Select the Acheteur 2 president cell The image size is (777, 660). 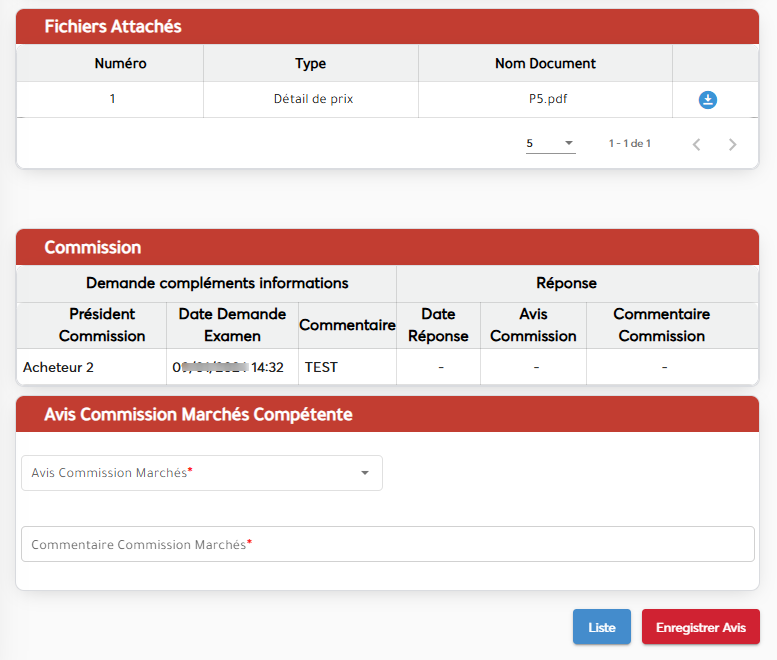click(x=58, y=367)
